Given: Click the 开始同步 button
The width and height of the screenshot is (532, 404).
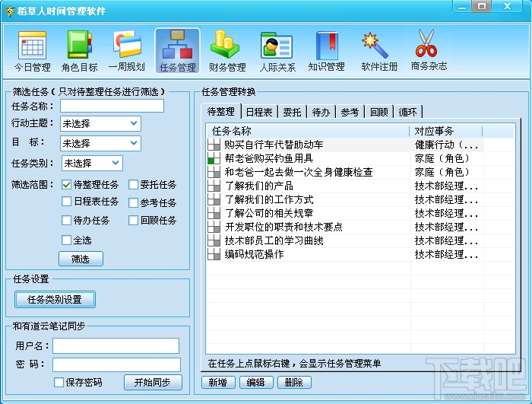Looking at the screenshot, I should coord(153,383).
